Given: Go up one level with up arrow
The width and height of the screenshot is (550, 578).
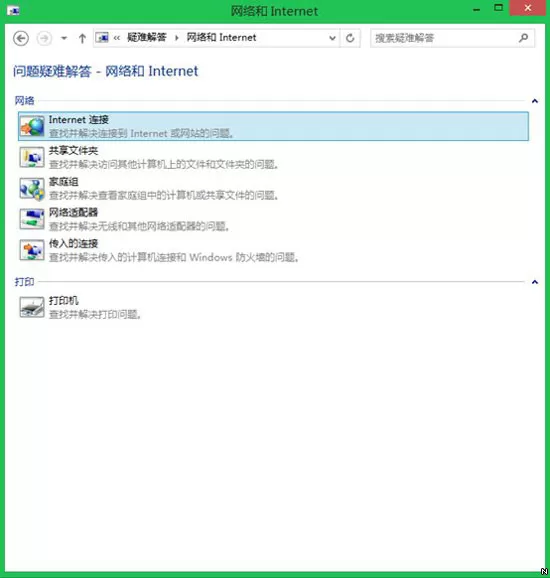Looking at the screenshot, I should coord(82,38).
